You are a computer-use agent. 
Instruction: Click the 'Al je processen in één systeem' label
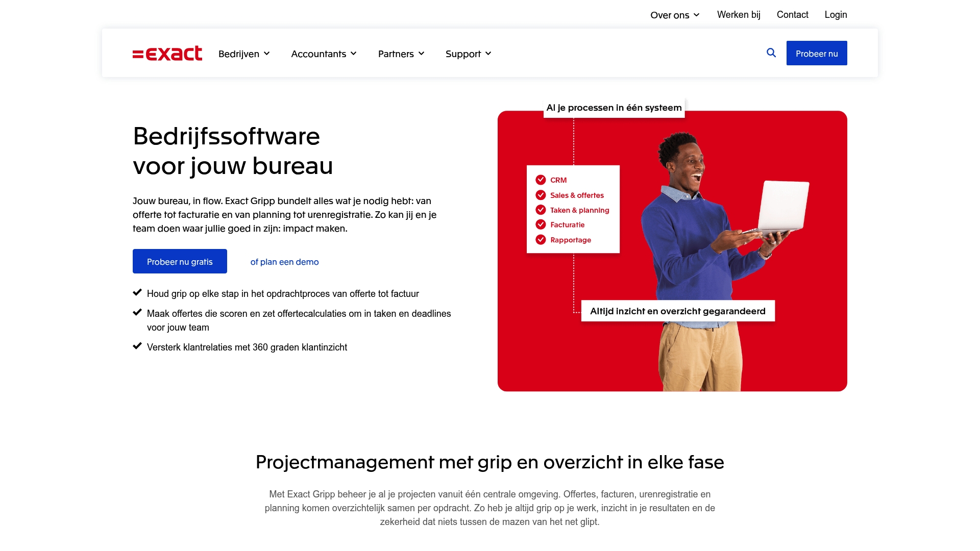614,108
